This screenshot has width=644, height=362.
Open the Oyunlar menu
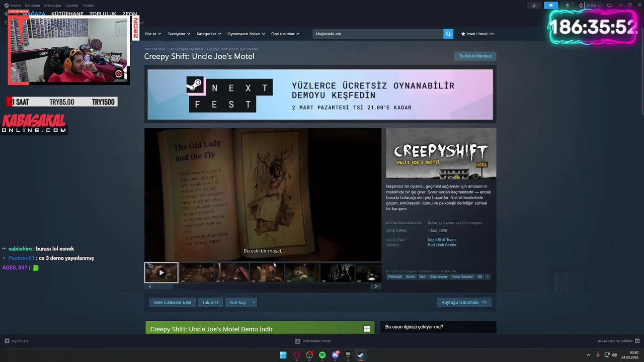point(72,5)
